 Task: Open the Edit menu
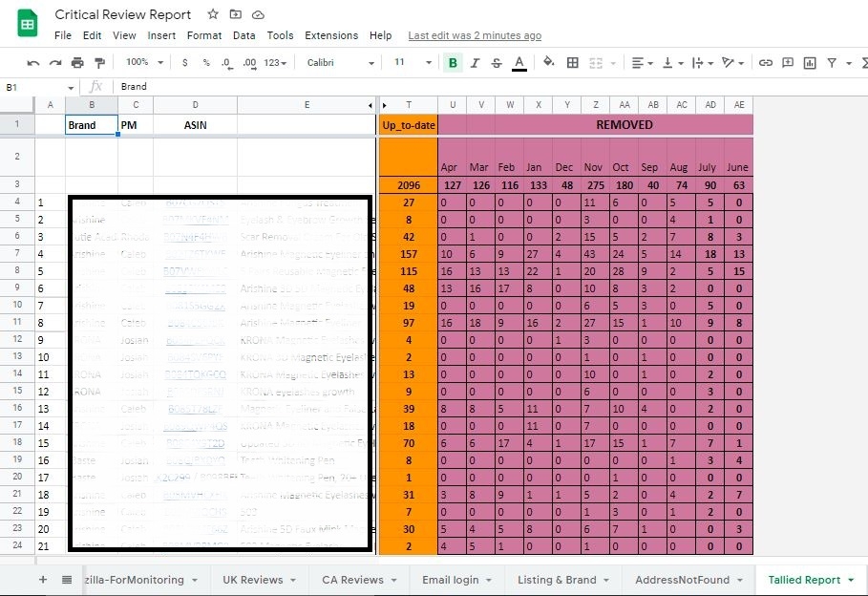(x=92, y=35)
